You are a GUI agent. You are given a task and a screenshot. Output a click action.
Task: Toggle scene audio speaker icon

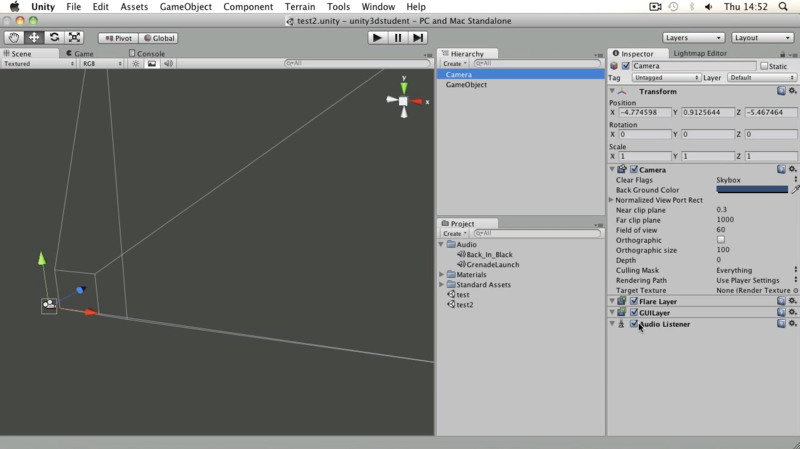[x=168, y=64]
